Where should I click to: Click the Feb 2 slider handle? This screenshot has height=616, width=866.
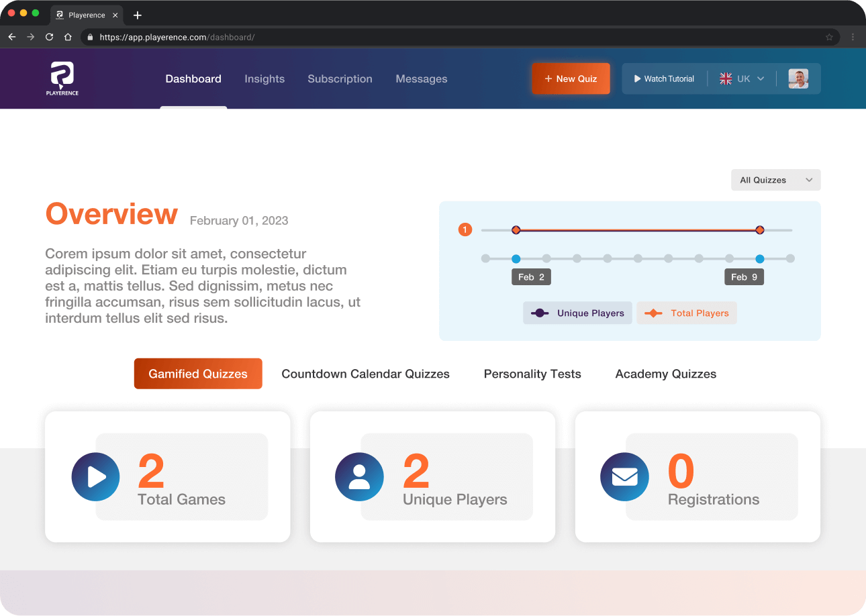coord(516,258)
